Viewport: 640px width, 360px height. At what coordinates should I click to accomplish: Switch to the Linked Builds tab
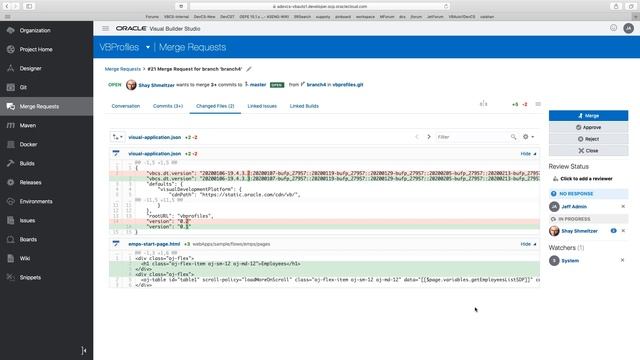tap(304, 106)
